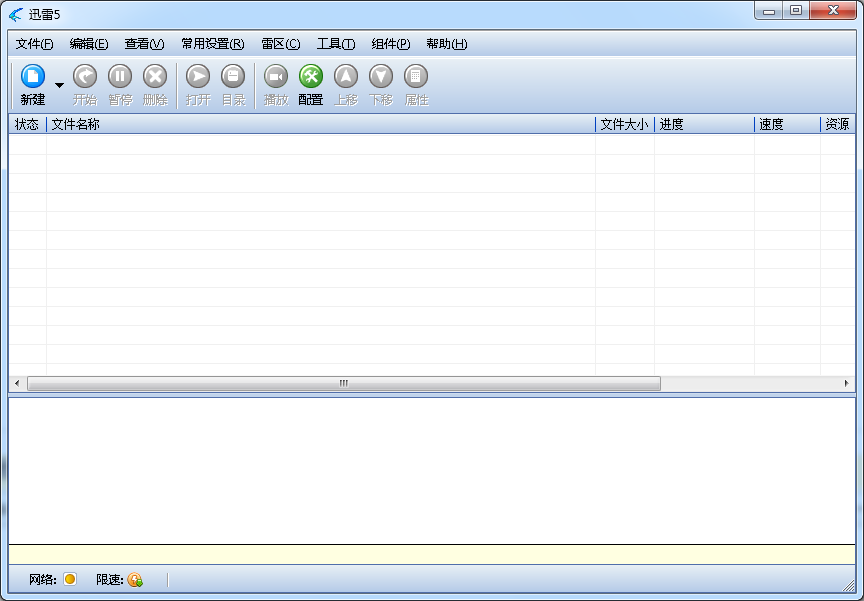Sort by the 速度 column header
Image resolution: width=864 pixels, height=601 pixels.
point(787,124)
